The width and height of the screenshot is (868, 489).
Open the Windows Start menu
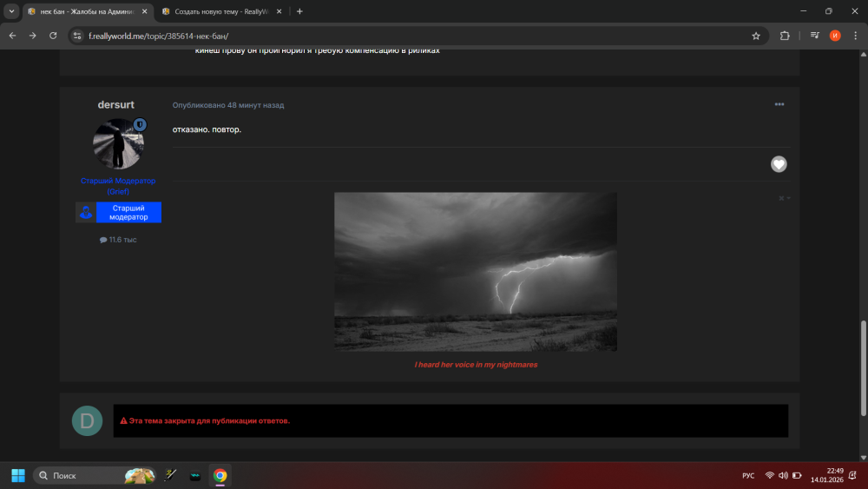coord(18,476)
